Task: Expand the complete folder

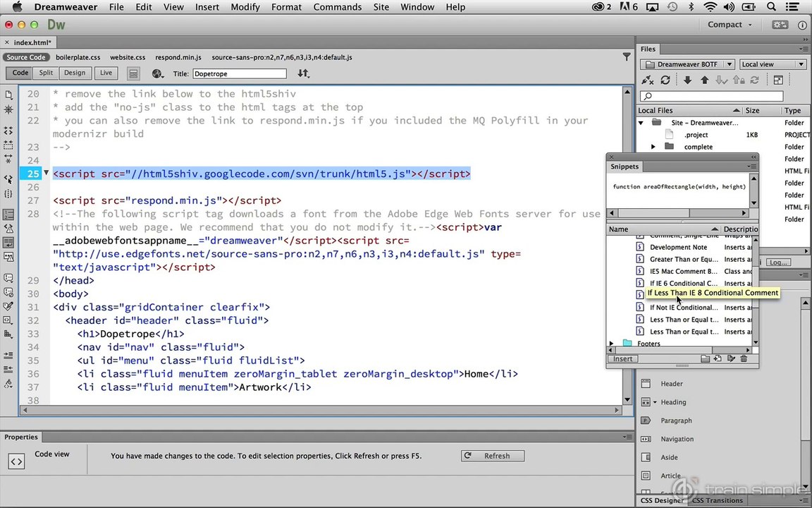Action: point(653,147)
